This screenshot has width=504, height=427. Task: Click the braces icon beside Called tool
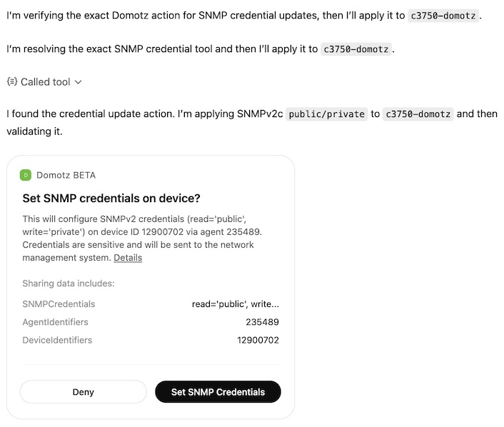(x=11, y=81)
